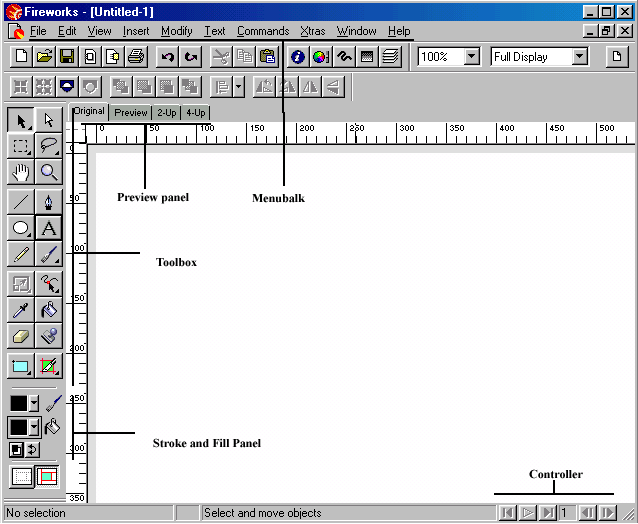This screenshot has width=638, height=524.
Task: Jump to first frame in controller
Action: 508,513
